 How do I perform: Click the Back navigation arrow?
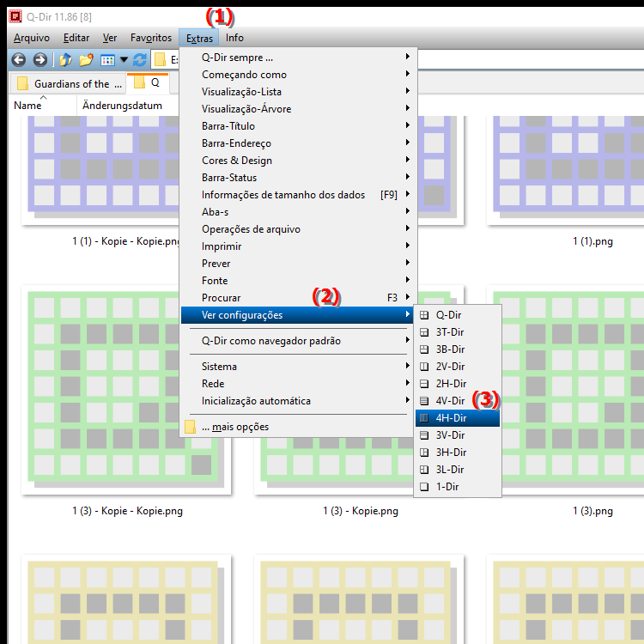(x=19, y=60)
